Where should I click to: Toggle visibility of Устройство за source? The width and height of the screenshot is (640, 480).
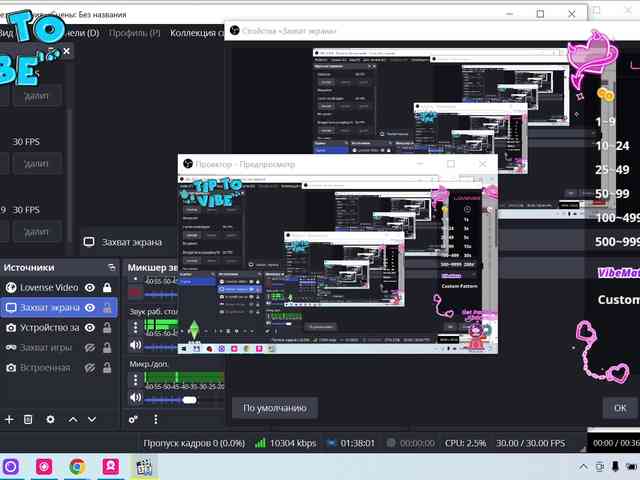tap(90, 327)
